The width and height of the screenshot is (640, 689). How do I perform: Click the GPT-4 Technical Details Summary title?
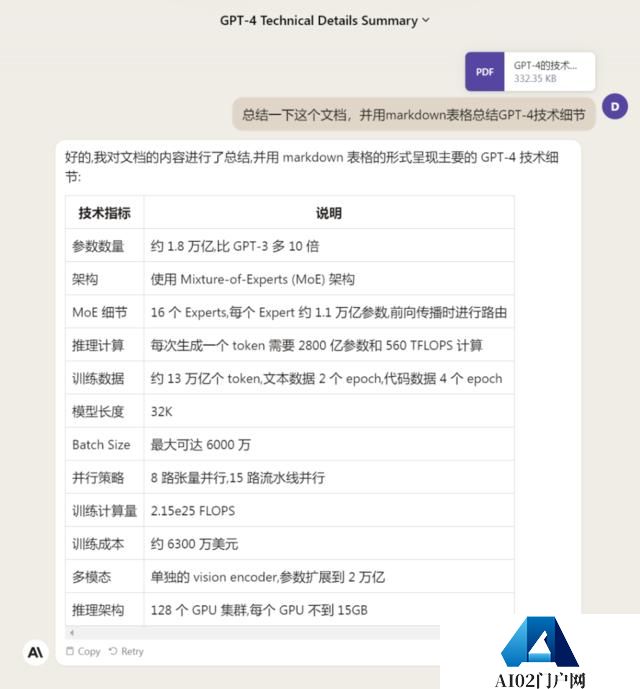[x=319, y=21]
